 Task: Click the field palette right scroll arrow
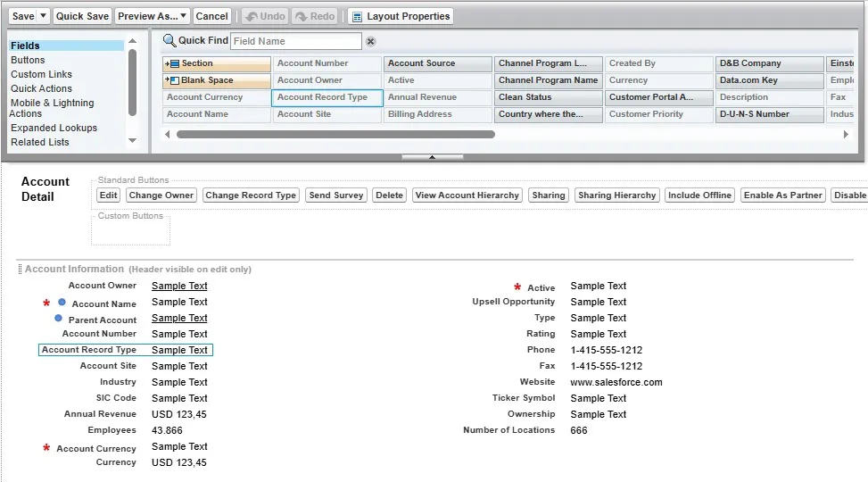coord(846,134)
